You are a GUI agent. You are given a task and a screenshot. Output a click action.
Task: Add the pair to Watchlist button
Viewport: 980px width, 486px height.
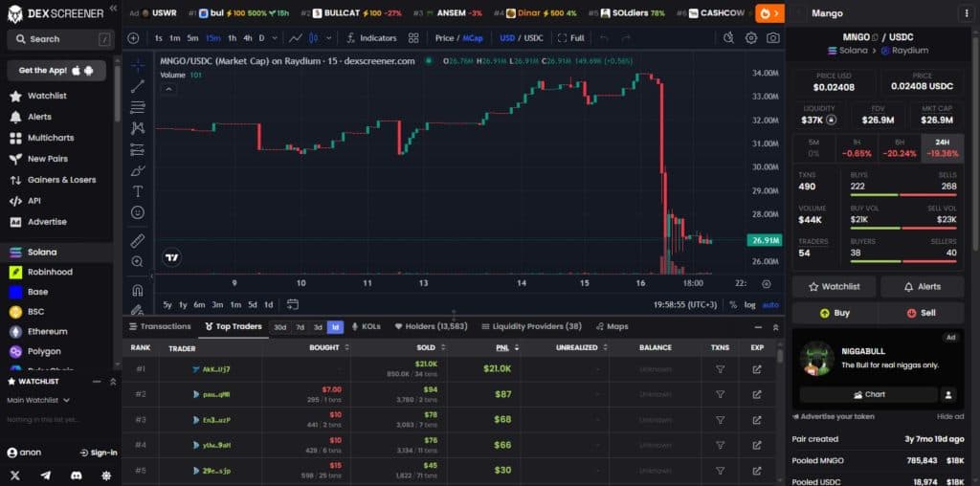click(835, 287)
